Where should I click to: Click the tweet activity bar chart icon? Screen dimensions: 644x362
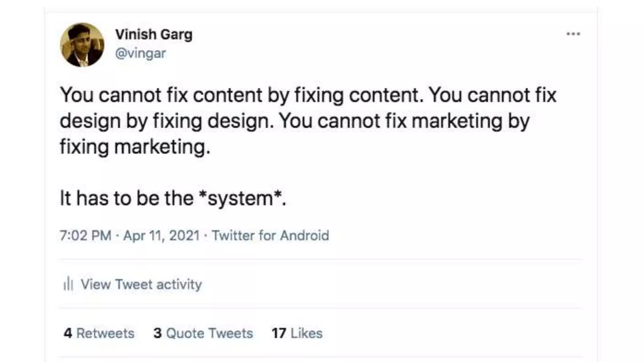(x=68, y=284)
